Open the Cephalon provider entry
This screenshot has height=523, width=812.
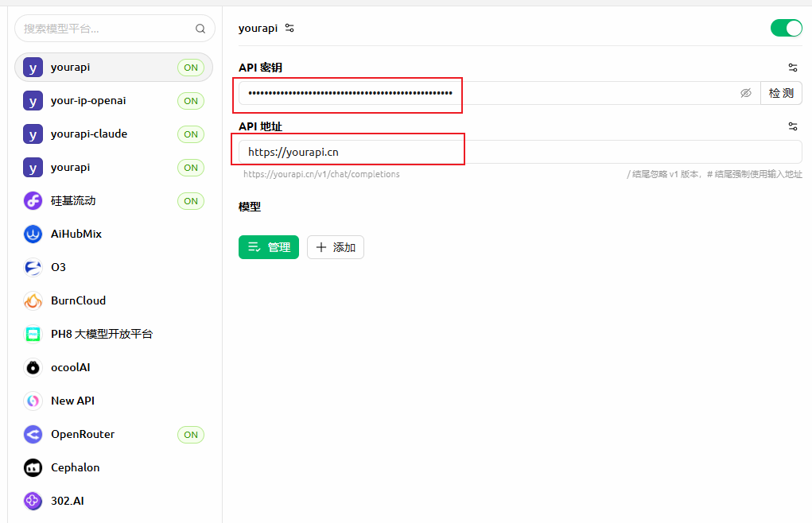click(114, 467)
